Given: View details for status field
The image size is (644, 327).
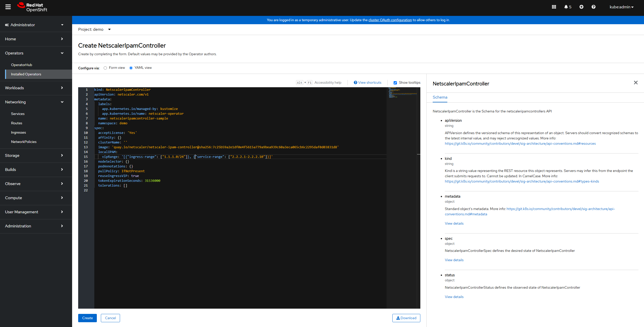Looking at the screenshot, I should [x=454, y=297].
